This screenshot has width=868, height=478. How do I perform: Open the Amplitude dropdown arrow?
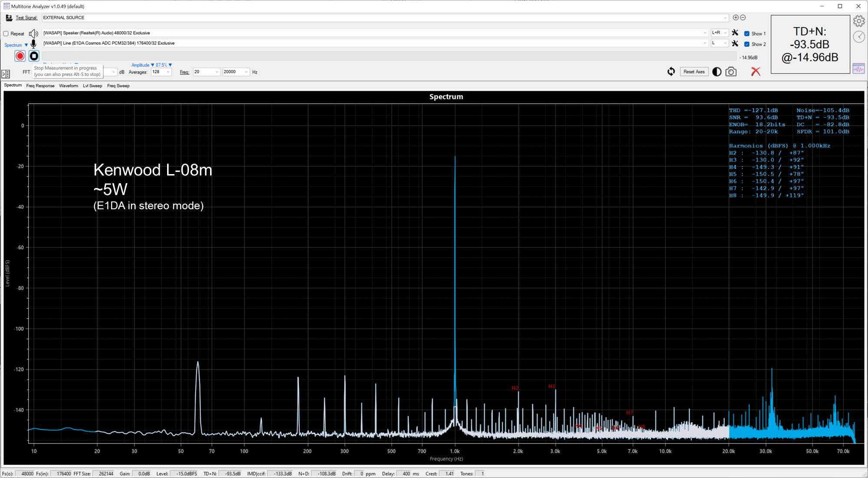[x=152, y=65]
